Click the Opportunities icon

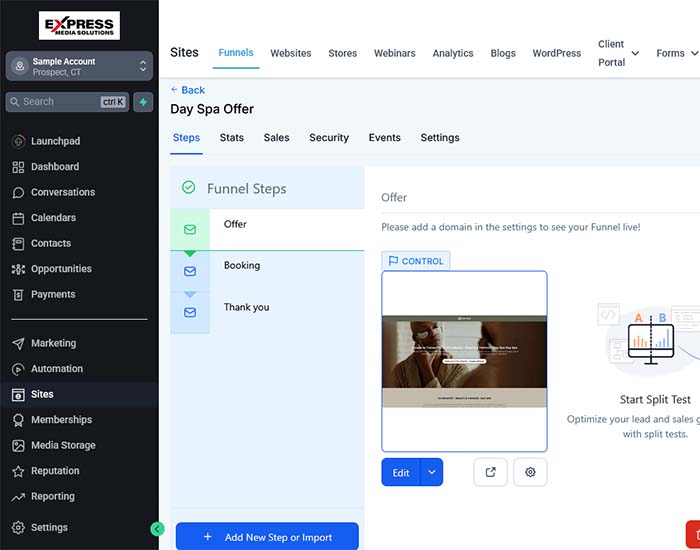pyautogui.click(x=18, y=269)
